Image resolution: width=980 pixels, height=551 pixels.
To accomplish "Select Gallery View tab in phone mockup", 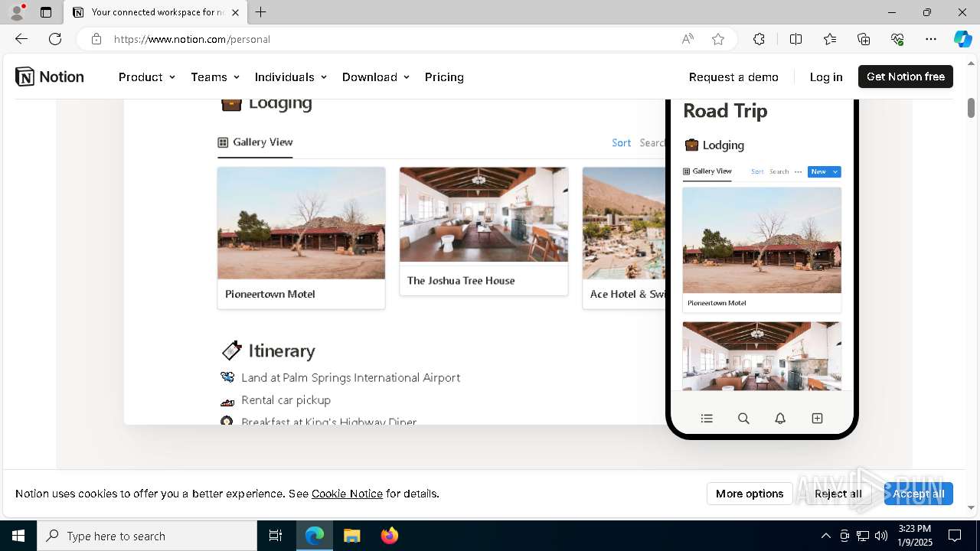I will point(707,171).
